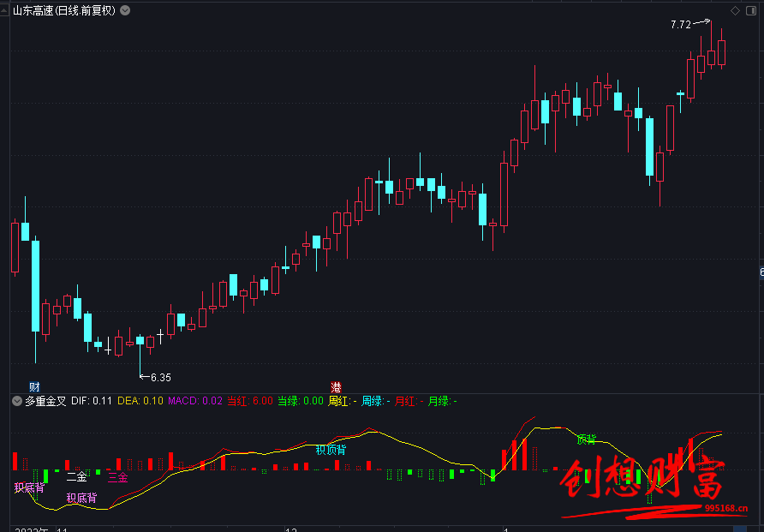Click the 月红 readout label
764x532 pixels.
tap(409, 402)
